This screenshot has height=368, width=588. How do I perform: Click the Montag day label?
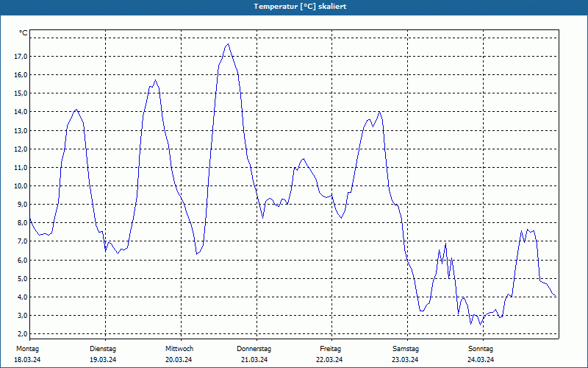point(27,349)
